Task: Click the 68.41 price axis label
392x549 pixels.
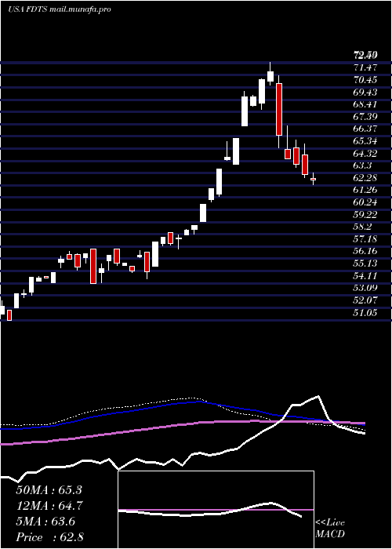Action: click(x=365, y=104)
